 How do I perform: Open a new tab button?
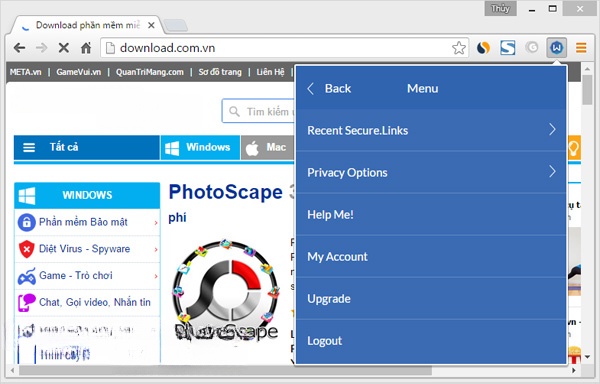(x=175, y=25)
